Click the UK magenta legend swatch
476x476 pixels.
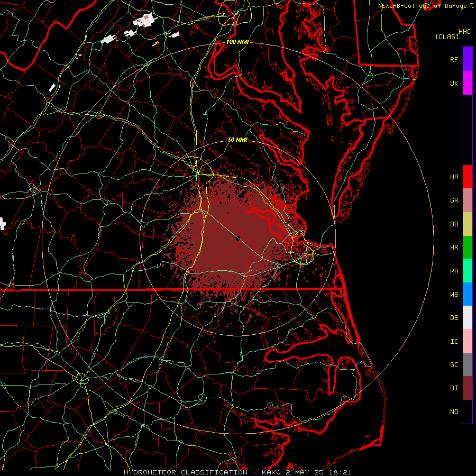[467, 83]
